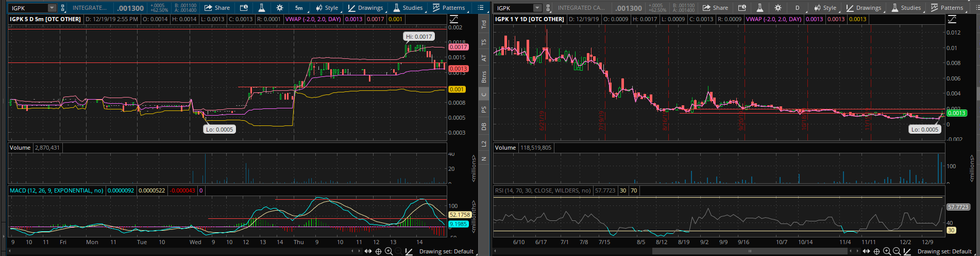
Task: Click the flask icon in right chart toolbar
Action: coord(759,8)
